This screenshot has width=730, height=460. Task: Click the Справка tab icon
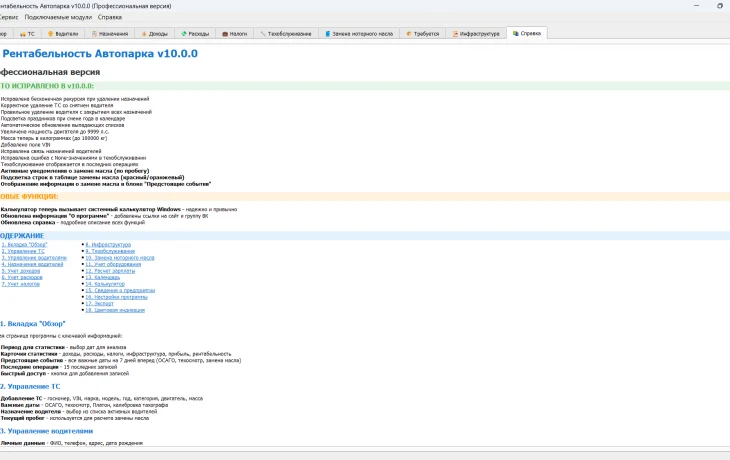point(515,33)
